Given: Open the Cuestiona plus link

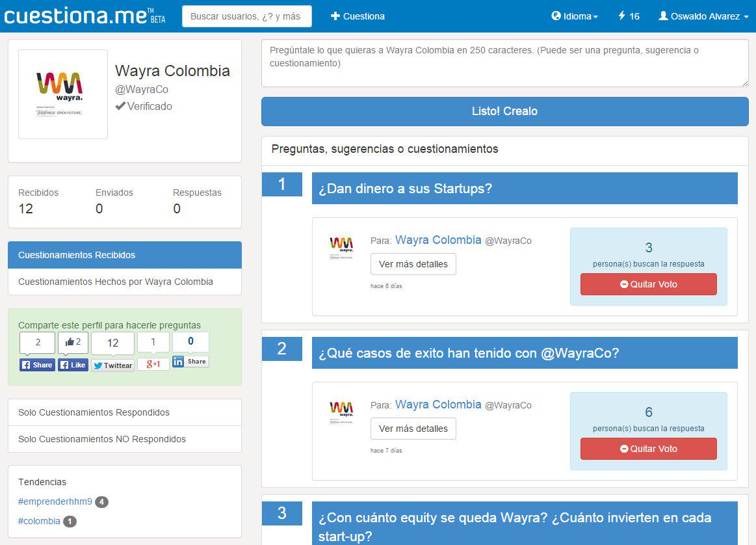Looking at the screenshot, I should [x=358, y=16].
